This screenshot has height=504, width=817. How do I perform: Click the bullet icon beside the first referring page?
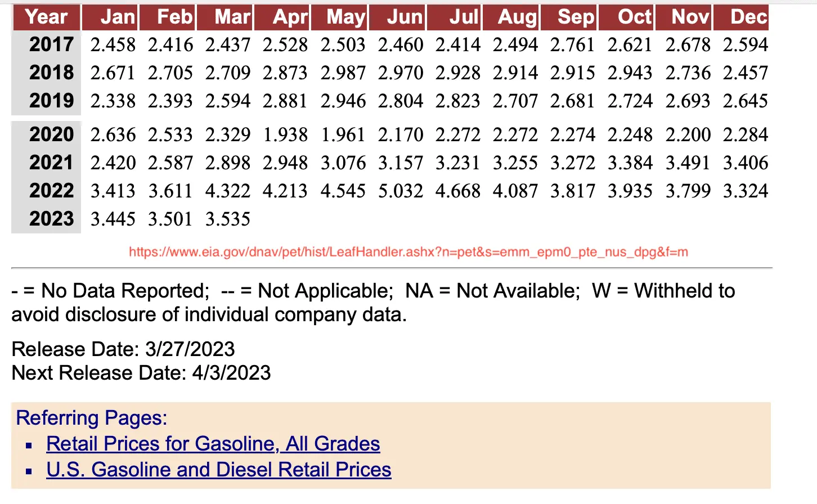click(x=29, y=445)
